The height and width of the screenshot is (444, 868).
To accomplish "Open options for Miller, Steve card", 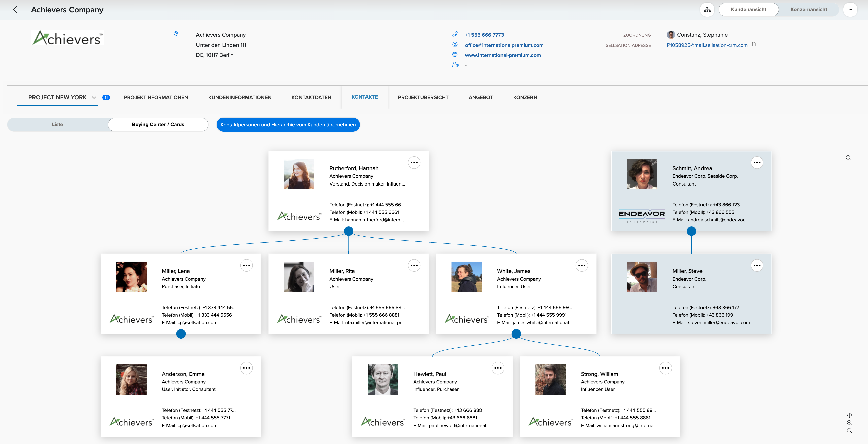I will [757, 265].
